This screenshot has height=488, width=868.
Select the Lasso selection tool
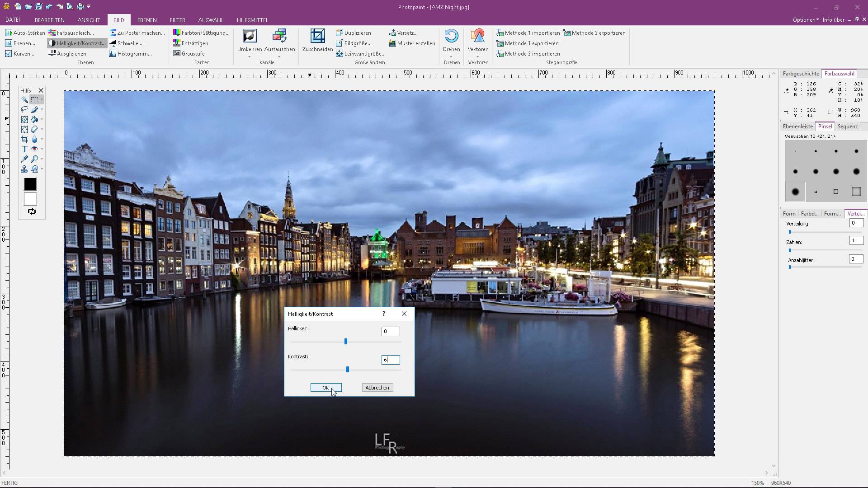(x=24, y=109)
